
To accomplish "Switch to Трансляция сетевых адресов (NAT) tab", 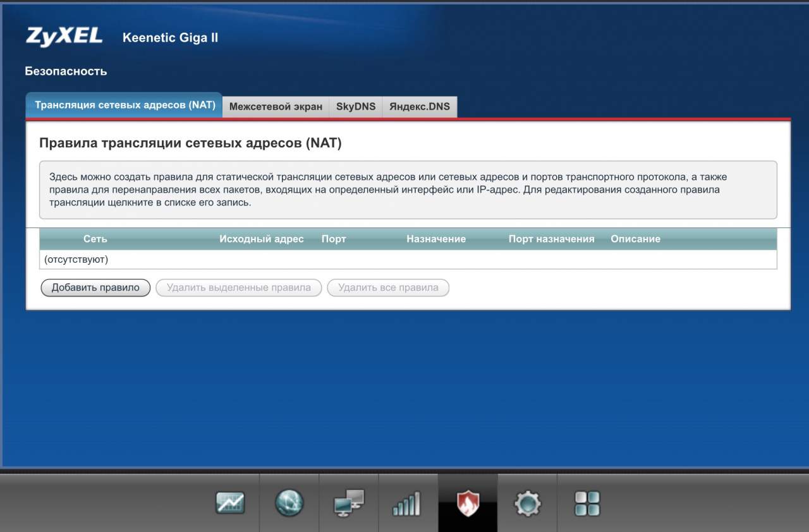I will pyautogui.click(x=125, y=106).
